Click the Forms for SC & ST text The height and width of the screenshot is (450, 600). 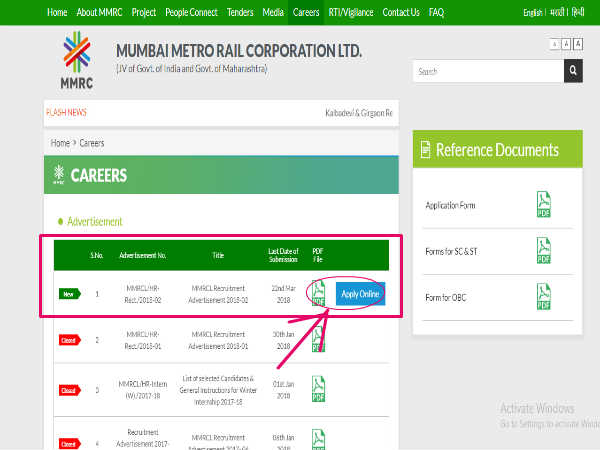(x=452, y=252)
